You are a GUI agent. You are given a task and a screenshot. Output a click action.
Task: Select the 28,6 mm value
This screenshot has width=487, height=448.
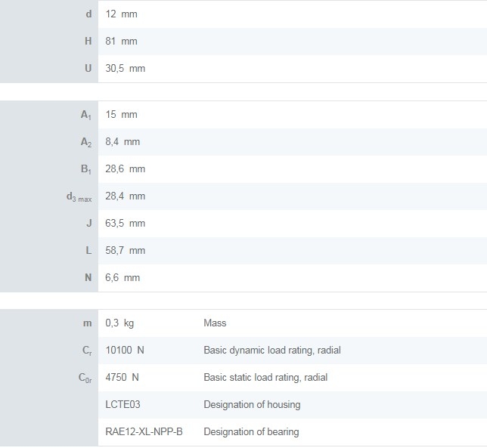pyautogui.click(x=125, y=169)
